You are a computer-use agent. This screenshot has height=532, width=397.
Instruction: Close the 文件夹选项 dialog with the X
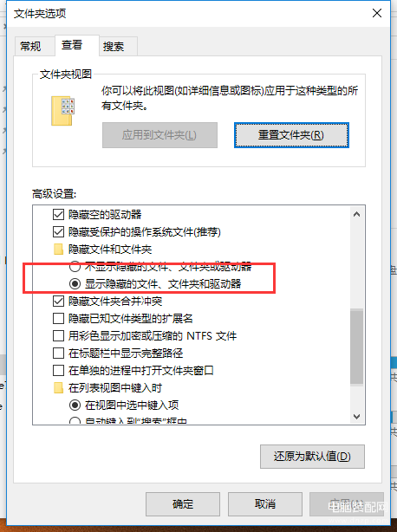377,13
